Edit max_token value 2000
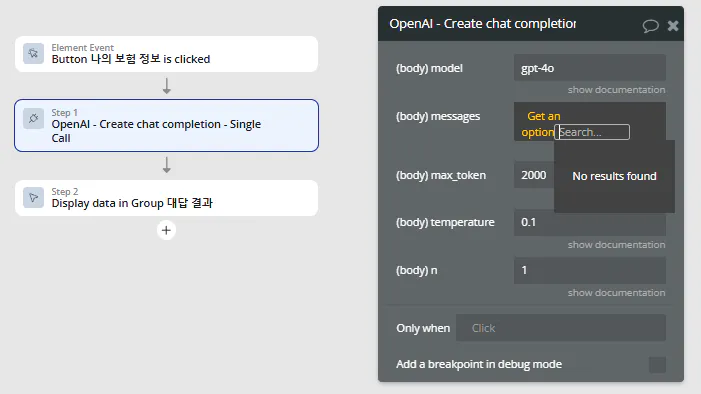 coord(534,175)
